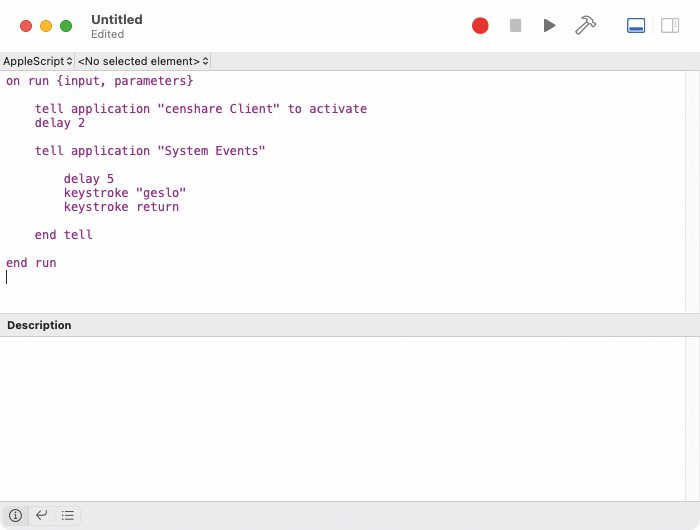700x530 pixels.
Task: Click the Description pane header
Action: 350,325
